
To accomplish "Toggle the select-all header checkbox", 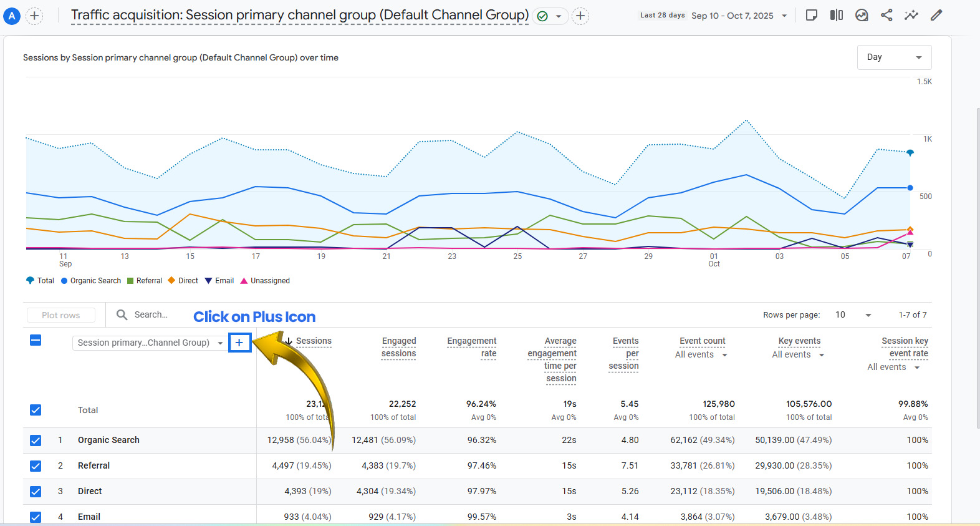I will pos(36,340).
